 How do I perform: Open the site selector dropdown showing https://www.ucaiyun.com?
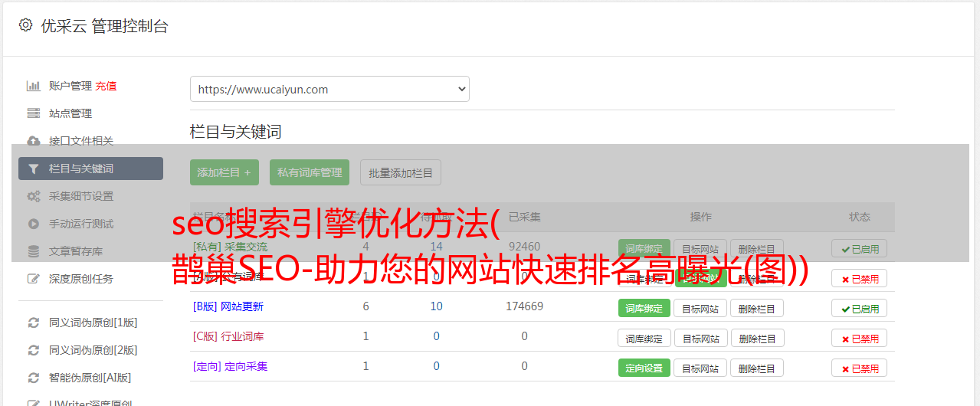[x=329, y=89]
